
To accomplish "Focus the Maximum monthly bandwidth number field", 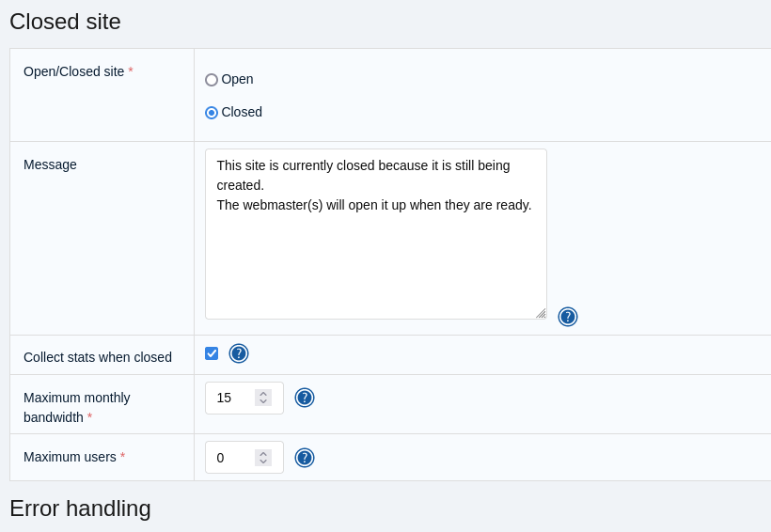I will 229,398.
